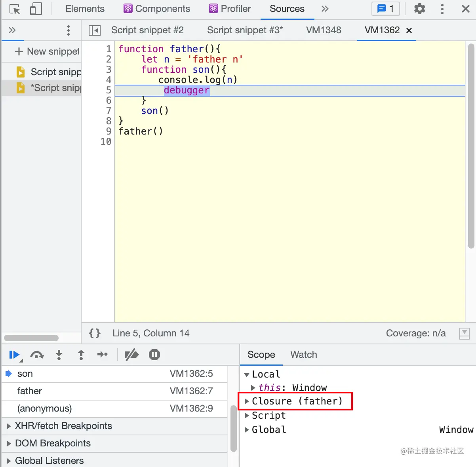Close the VM1362 editor tab

click(409, 30)
